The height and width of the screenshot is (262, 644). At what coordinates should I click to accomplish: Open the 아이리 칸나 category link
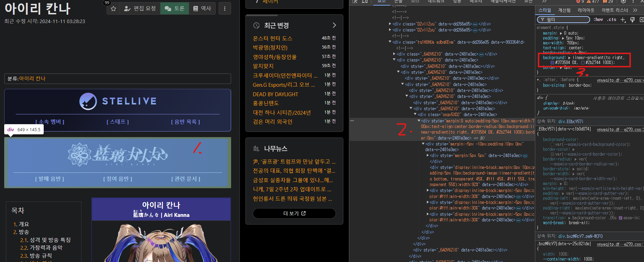coord(32,79)
